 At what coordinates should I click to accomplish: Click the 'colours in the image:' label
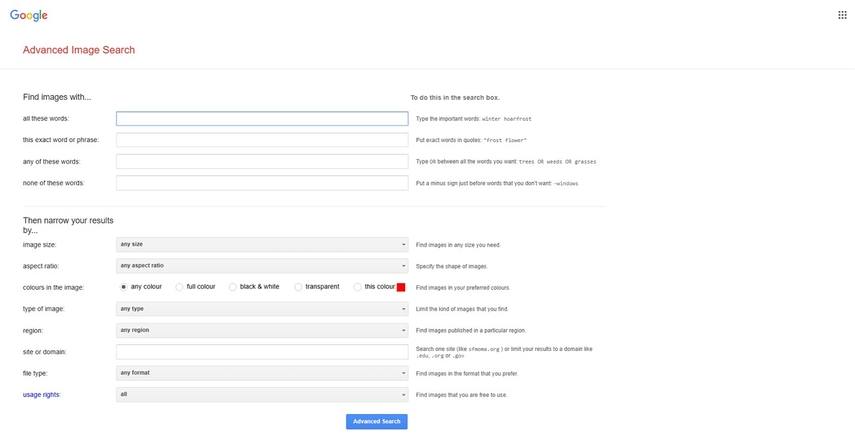point(53,288)
